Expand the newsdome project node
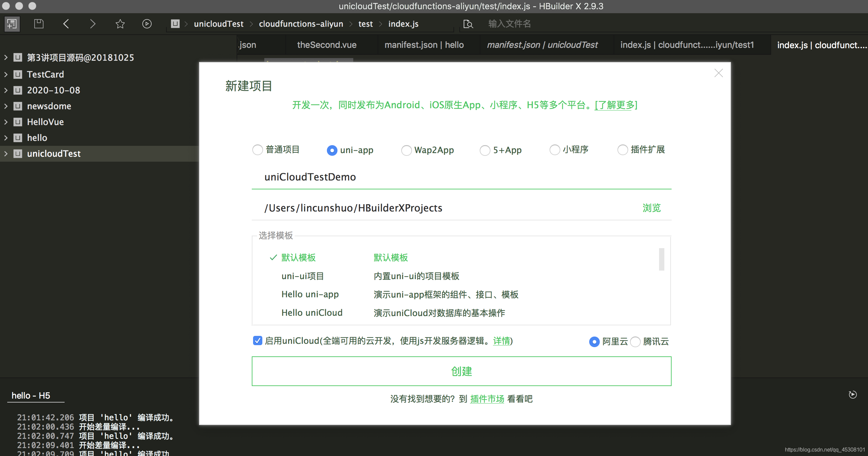This screenshot has height=456, width=868. pyautogui.click(x=5, y=106)
